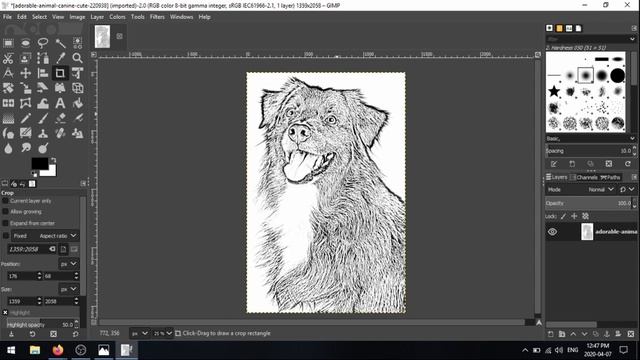This screenshot has height=360, width=640.
Task: Delete the layer using the bottom X button
Action: point(631,334)
